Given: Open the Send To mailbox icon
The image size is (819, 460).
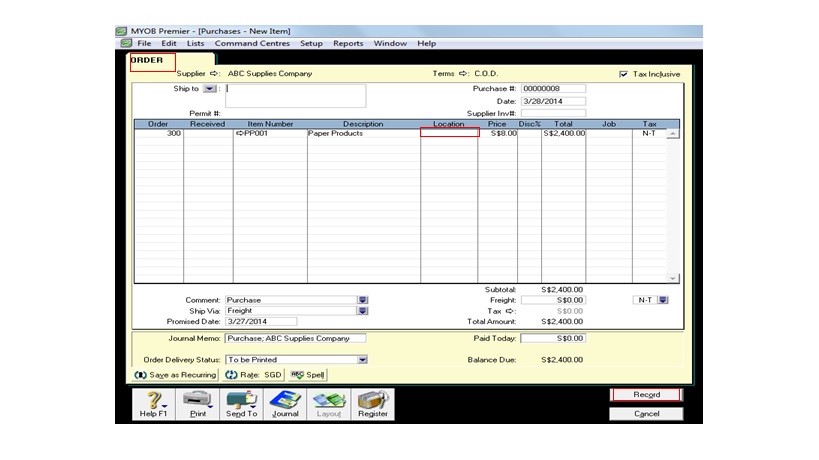Looking at the screenshot, I should [241, 404].
